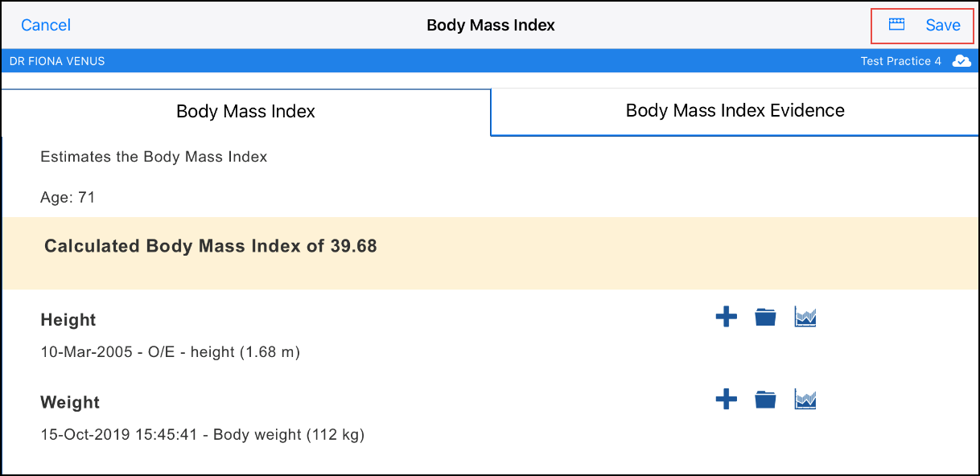Click the 10-Mar-2005 height record entry
The width and height of the screenshot is (980, 476).
click(x=170, y=352)
